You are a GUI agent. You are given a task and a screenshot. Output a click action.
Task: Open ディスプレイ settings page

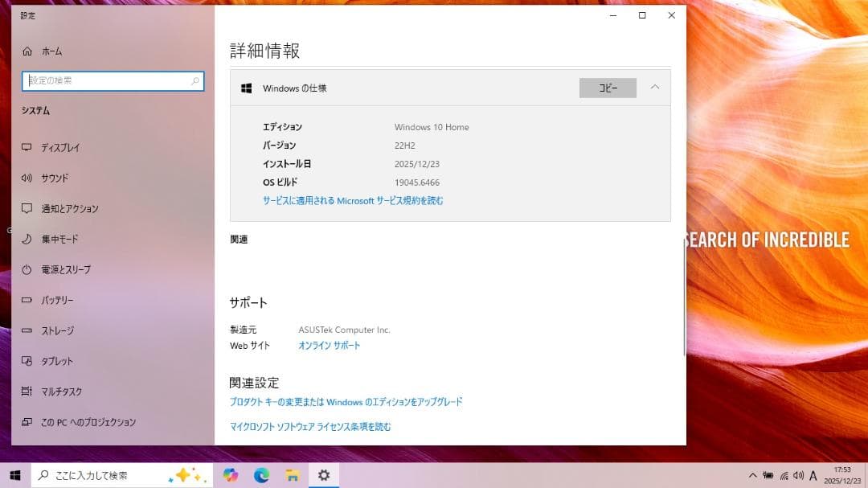point(60,147)
